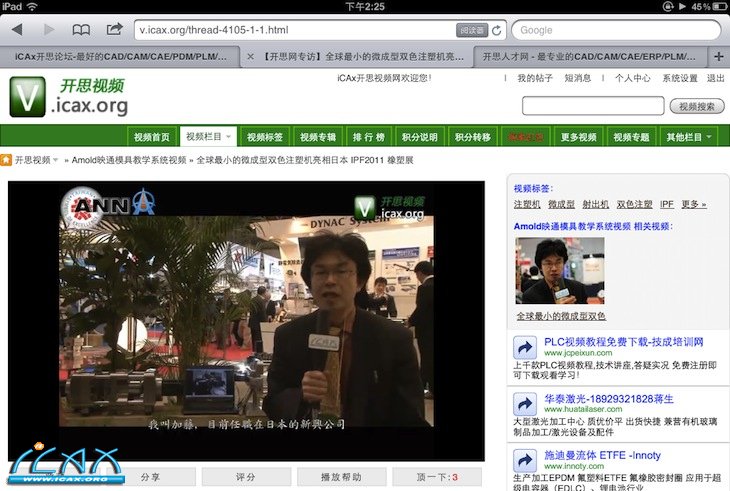Open 排行榜 nav item
The height and width of the screenshot is (491, 730).
click(369, 137)
